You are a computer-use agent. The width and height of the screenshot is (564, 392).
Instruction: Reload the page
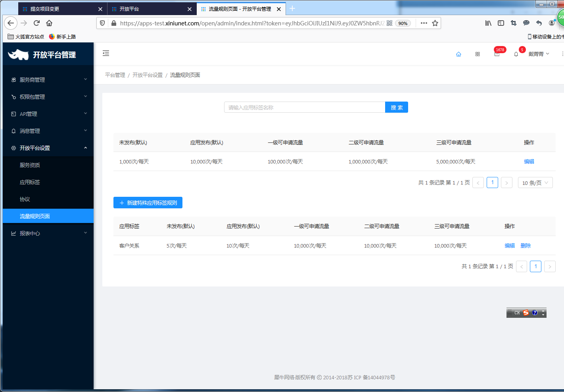(36, 23)
